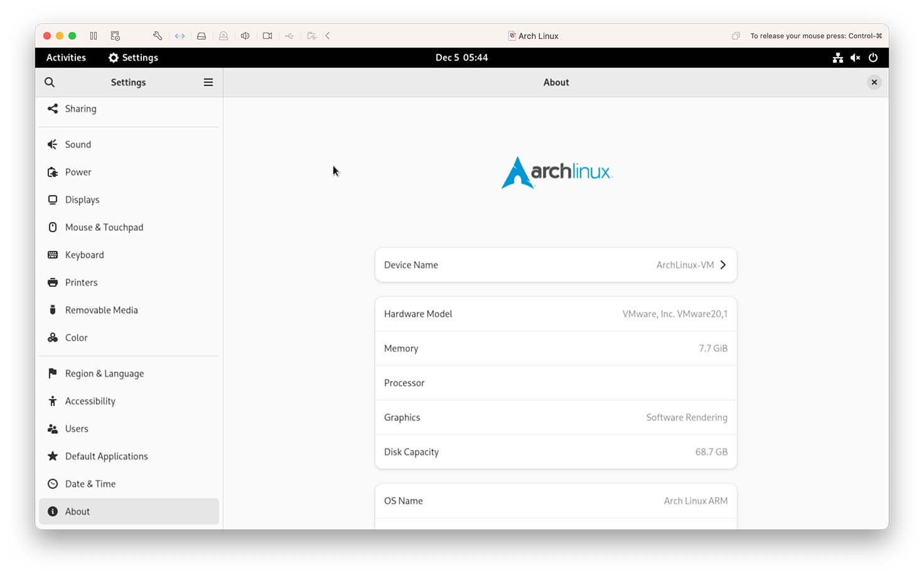
Task: Click the wired network status icon
Action: [838, 58]
